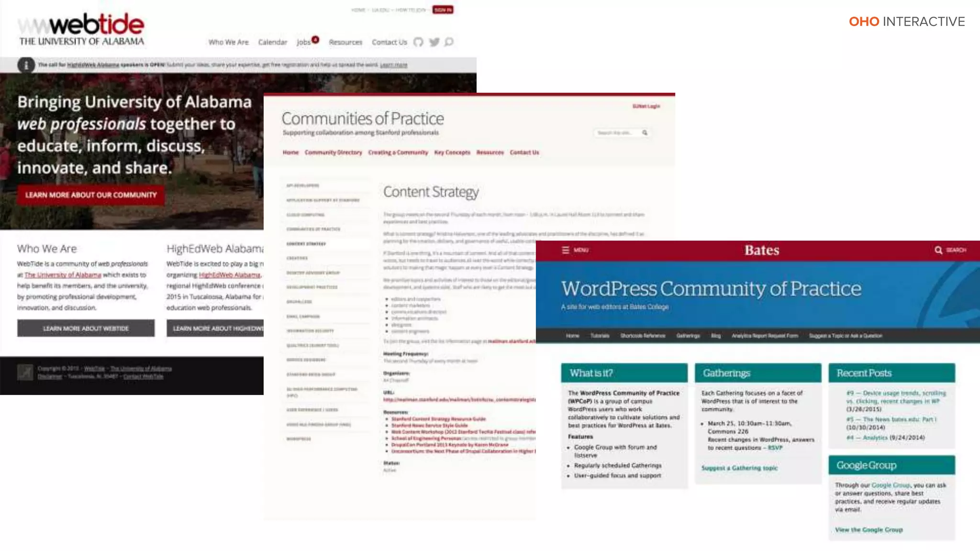Open recent post #5 The News bates.edu

click(x=891, y=419)
